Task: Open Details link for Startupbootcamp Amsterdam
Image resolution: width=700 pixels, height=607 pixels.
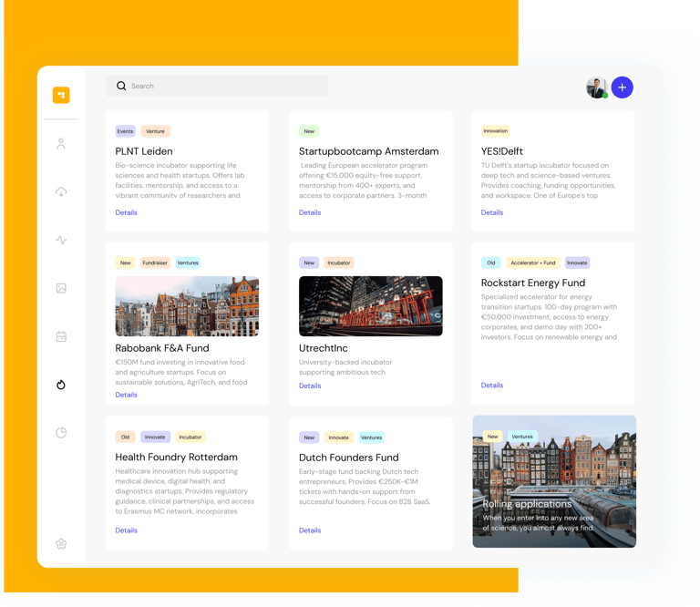Action: pyautogui.click(x=310, y=212)
